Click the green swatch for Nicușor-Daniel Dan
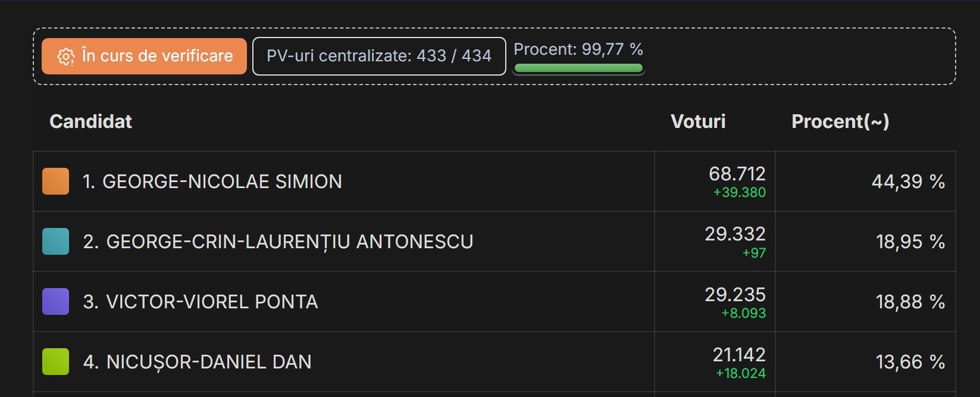 tap(55, 362)
